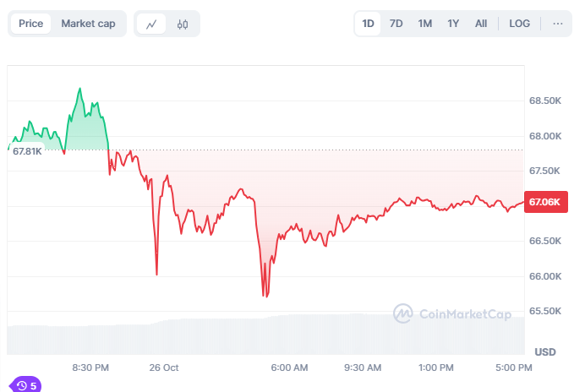Click the 67.81K opening price label
585x392 pixels.
(27, 151)
